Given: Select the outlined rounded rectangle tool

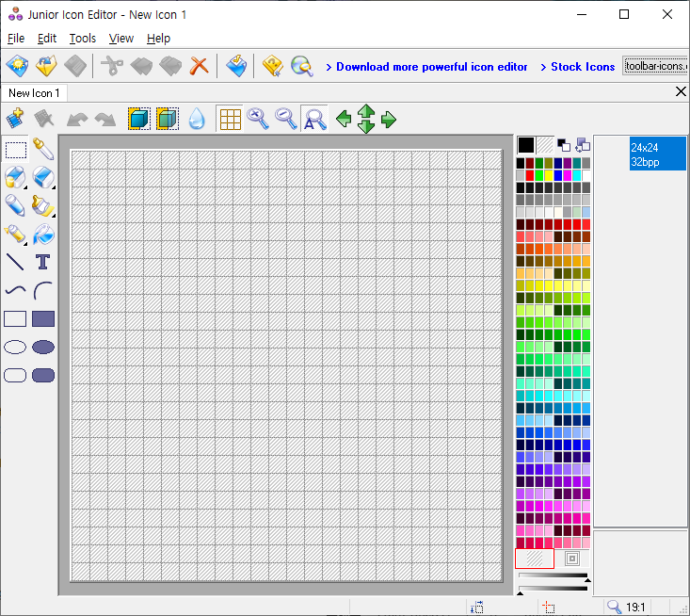Looking at the screenshot, I should (16, 375).
